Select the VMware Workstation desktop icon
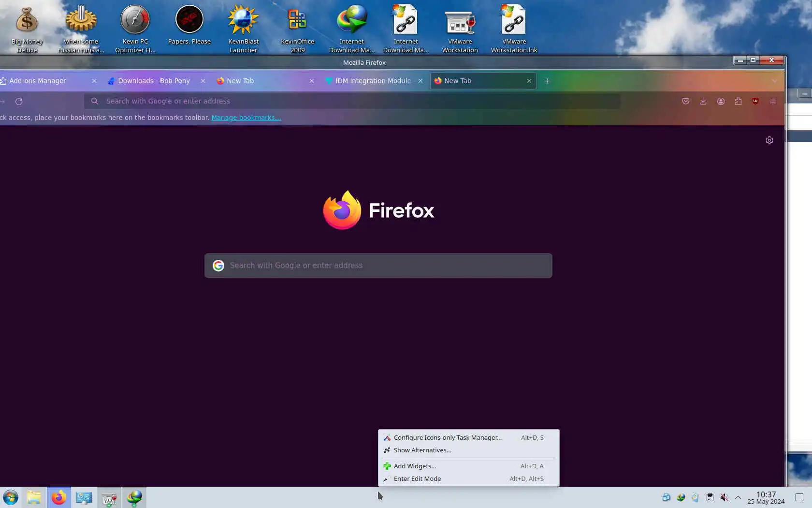The image size is (812, 508). pyautogui.click(x=460, y=28)
